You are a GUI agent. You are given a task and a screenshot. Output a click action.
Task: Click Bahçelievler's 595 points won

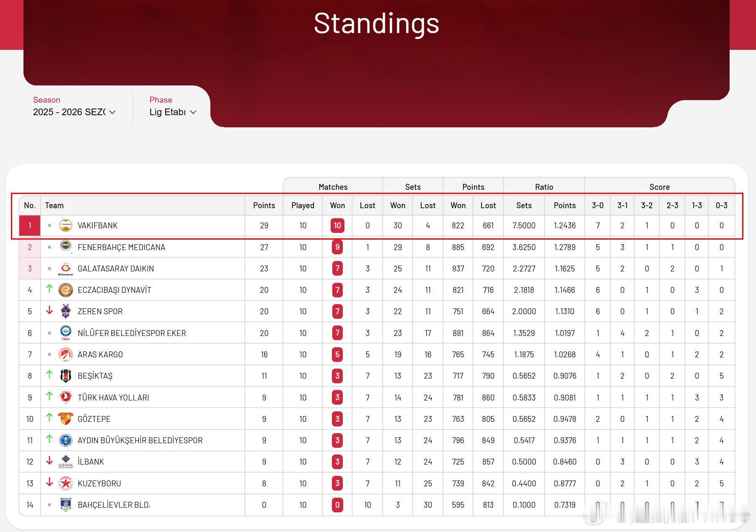tap(458, 505)
